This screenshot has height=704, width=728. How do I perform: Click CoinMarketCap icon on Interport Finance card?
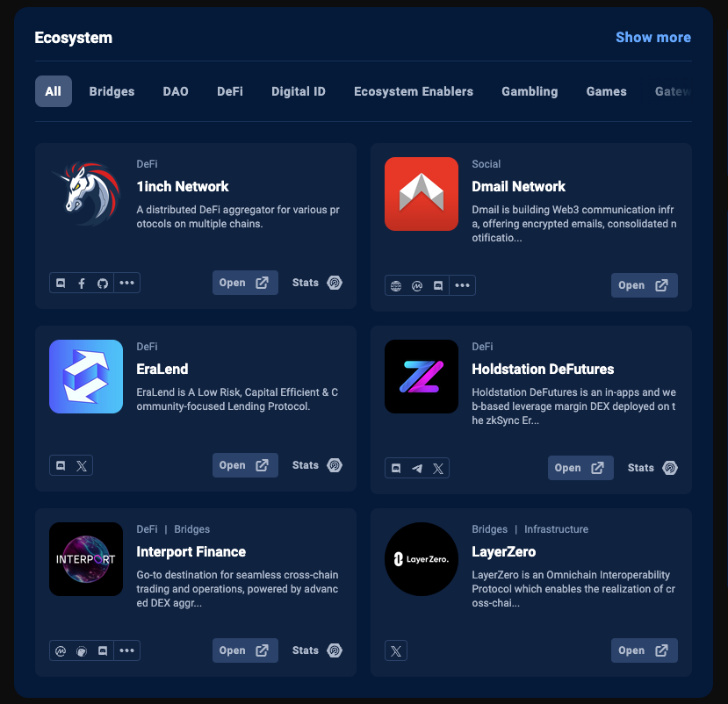61,650
